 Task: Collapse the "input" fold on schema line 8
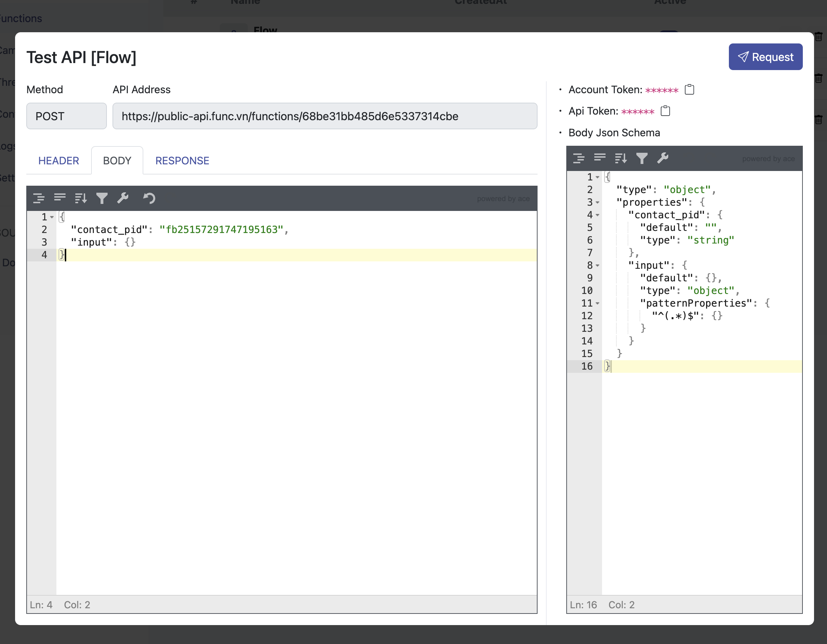point(597,265)
